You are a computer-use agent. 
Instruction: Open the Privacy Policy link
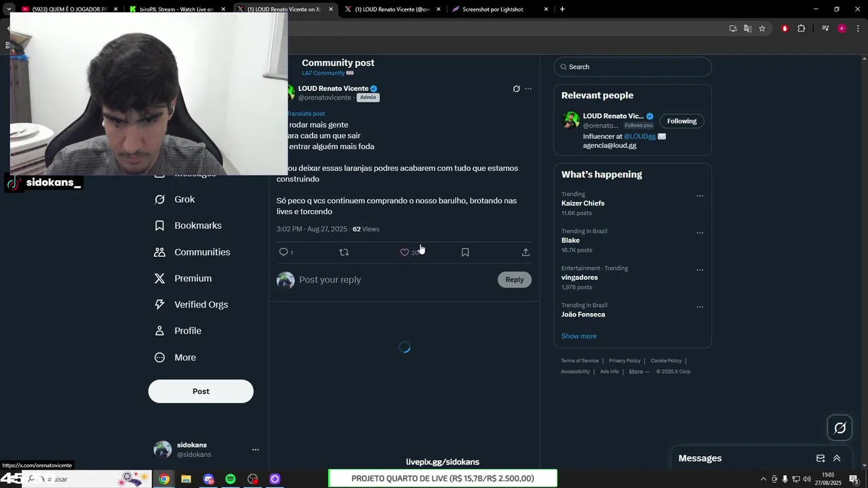click(625, 361)
